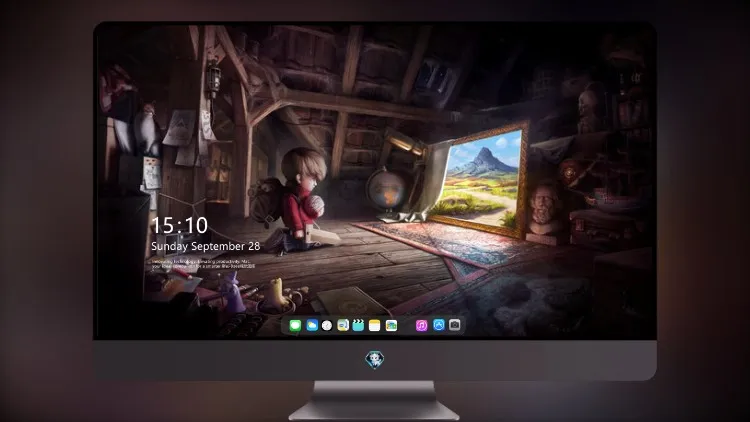Open the Maps app in the dock
750x422 pixels.
(x=343, y=326)
